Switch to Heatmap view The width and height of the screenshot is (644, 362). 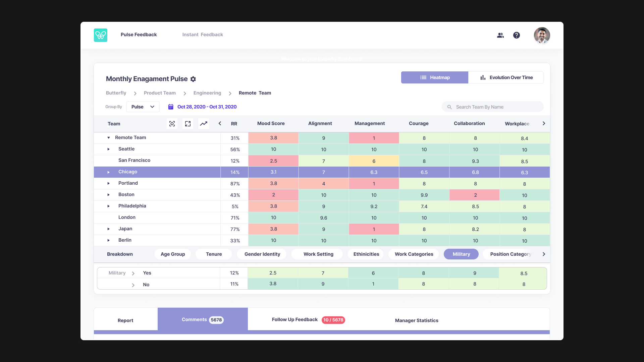(x=435, y=77)
